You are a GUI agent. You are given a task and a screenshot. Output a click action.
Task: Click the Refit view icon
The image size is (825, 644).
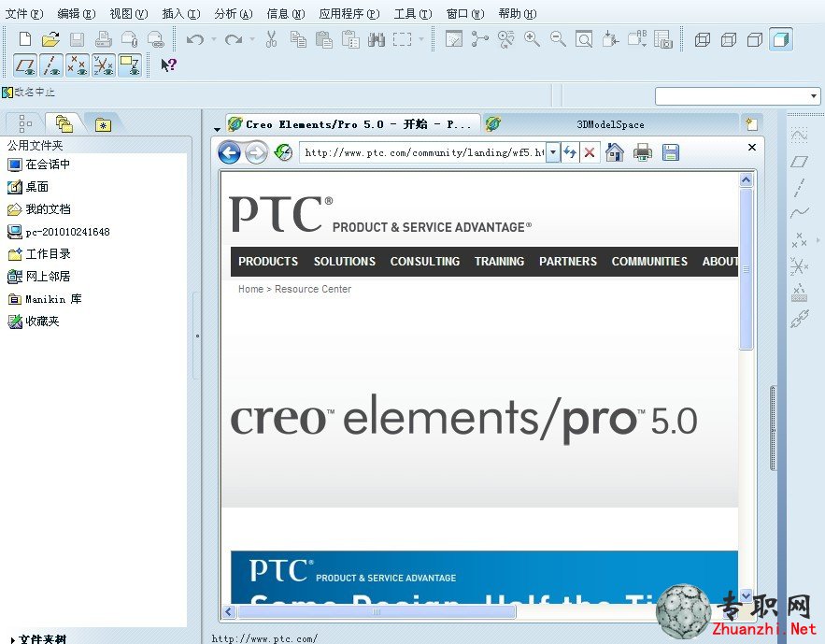coord(584,39)
